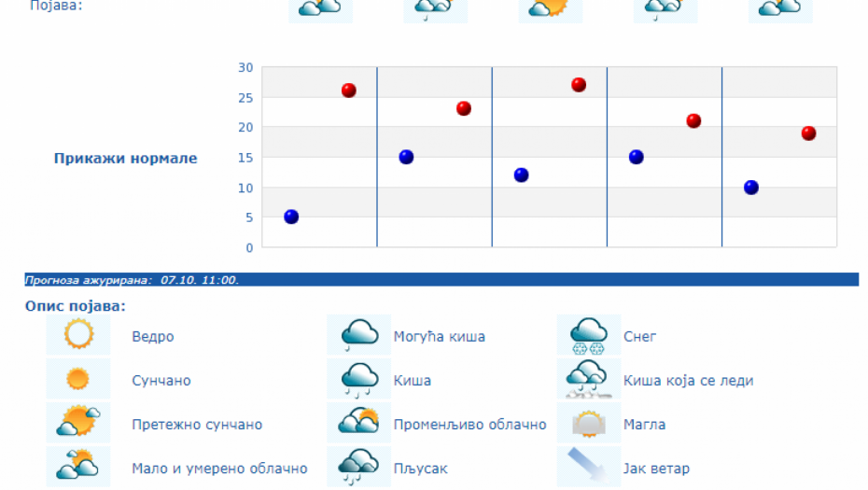
Task: Select the Претежно сунчано legend icon
Action: [78, 423]
